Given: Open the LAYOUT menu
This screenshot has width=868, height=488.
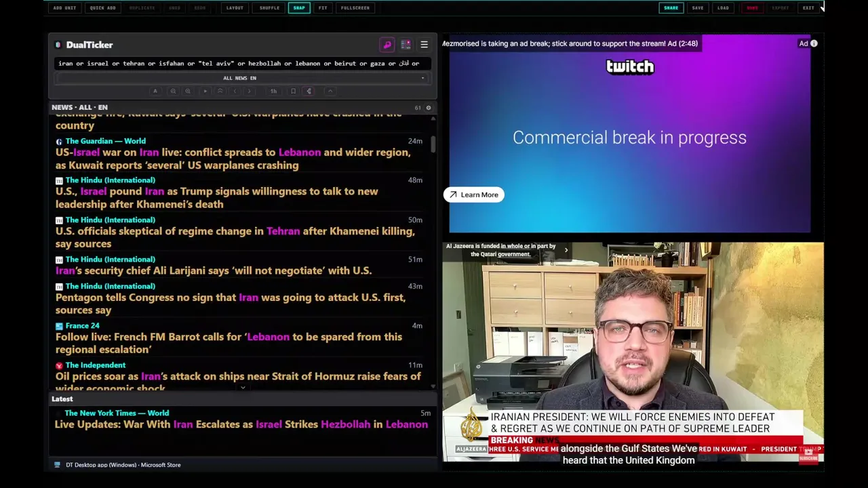Looking at the screenshot, I should [235, 8].
